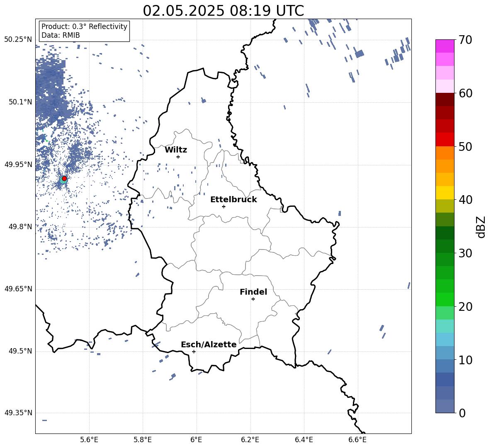The image size is (491, 448).
Task: Click the 5.6°E longitude label
Action: coord(89,440)
